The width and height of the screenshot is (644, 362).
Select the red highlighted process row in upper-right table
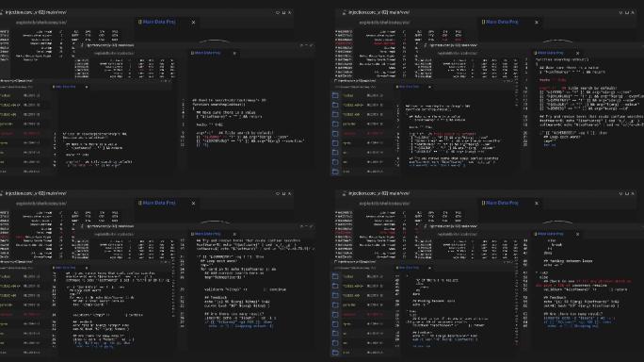(365, 43)
